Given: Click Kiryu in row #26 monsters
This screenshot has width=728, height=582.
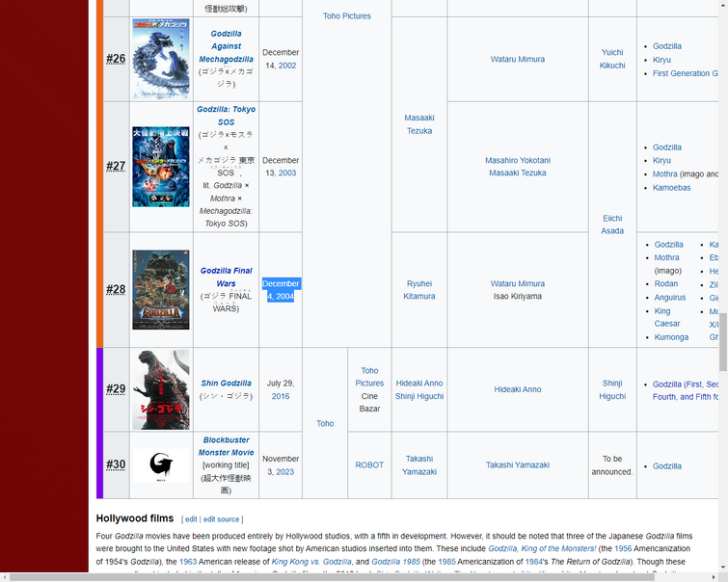Looking at the screenshot, I should pyautogui.click(x=661, y=60).
